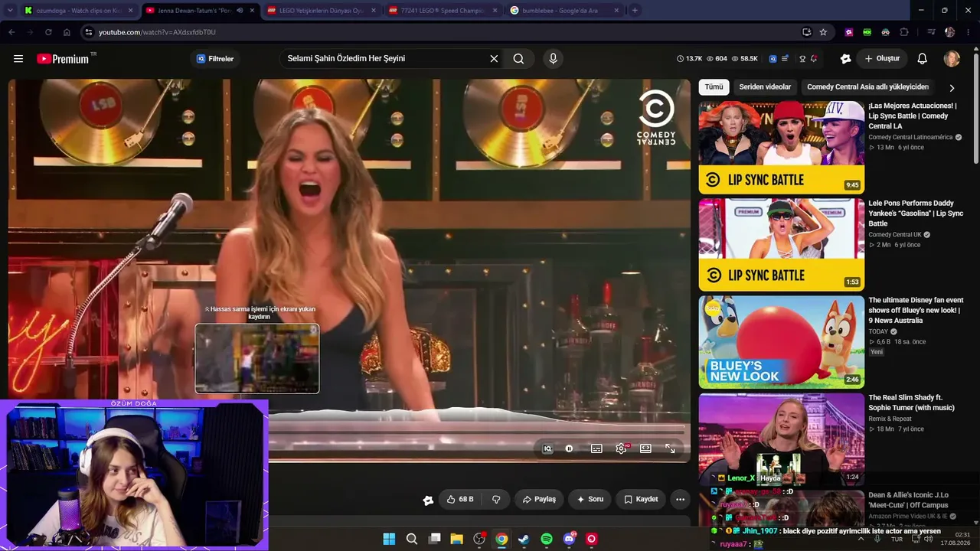Viewport: 980px width, 551px height.
Task: Open the vidIQ list icon in the stats bar
Action: coord(785,59)
